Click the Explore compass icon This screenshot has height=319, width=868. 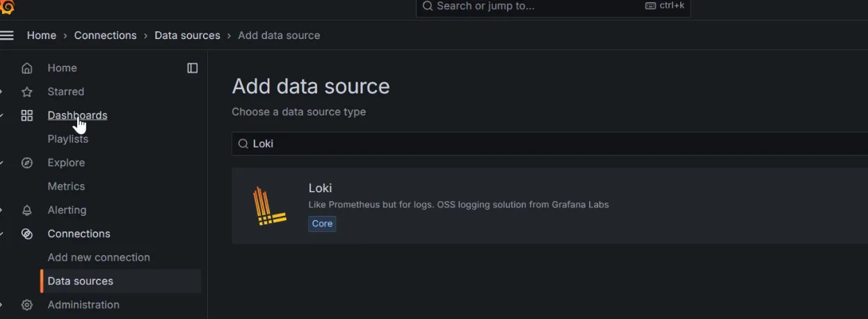(x=27, y=163)
